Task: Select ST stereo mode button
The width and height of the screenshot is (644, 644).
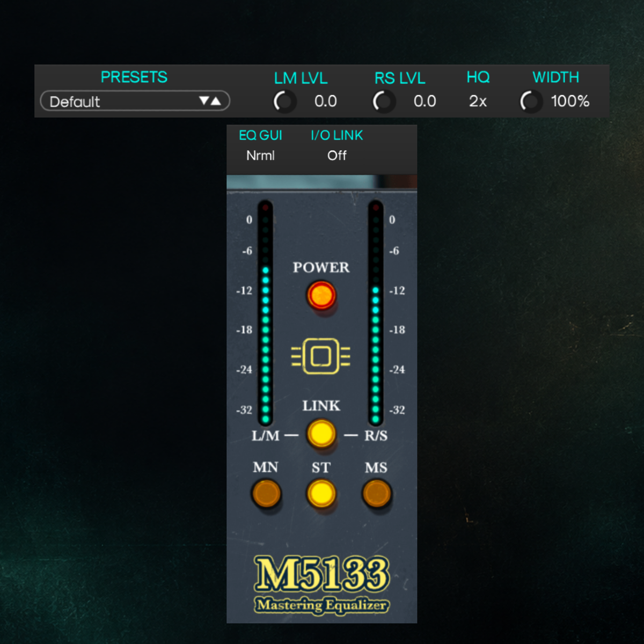Action: click(x=321, y=494)
